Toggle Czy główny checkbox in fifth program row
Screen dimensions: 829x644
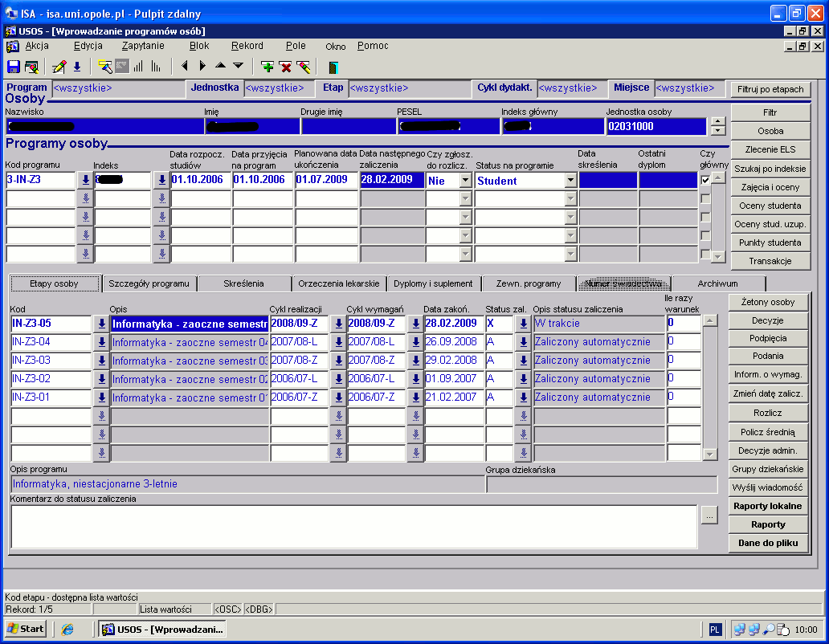click(x=705, y=254)
